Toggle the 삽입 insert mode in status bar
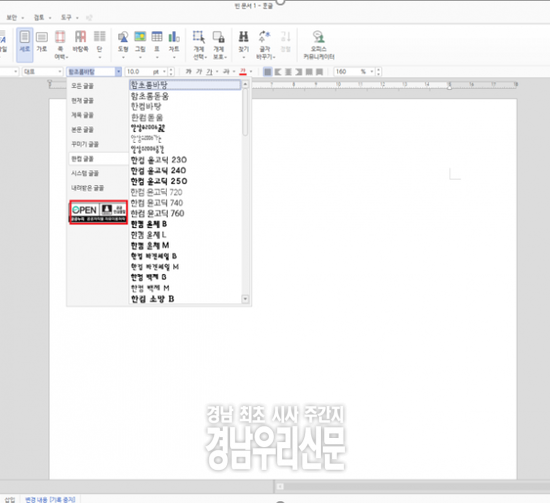 click(x=10, y=499)
